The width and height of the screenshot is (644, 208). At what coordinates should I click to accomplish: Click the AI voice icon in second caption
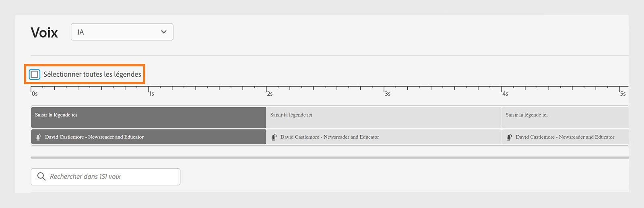tap(274, 137)
